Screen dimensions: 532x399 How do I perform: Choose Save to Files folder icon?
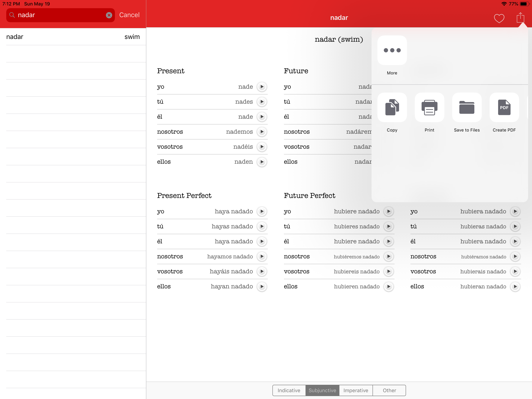tap(467, 108)
